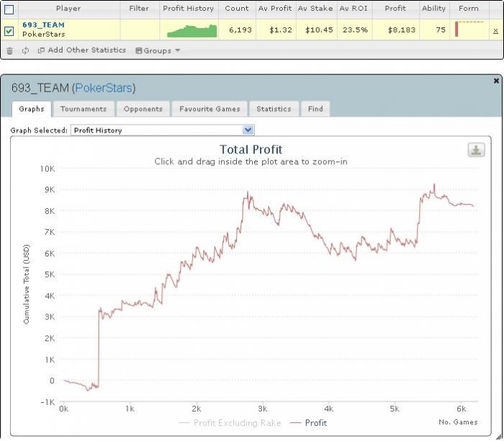The height and width of the screenshot is (441, 504).
Task: Open the Groups dropdown
Action: point(158,50)
